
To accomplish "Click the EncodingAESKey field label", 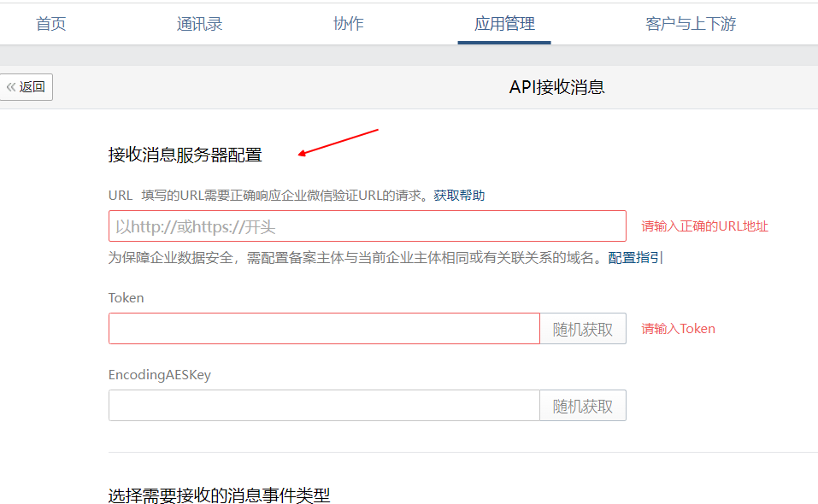I will pos(160,375).
